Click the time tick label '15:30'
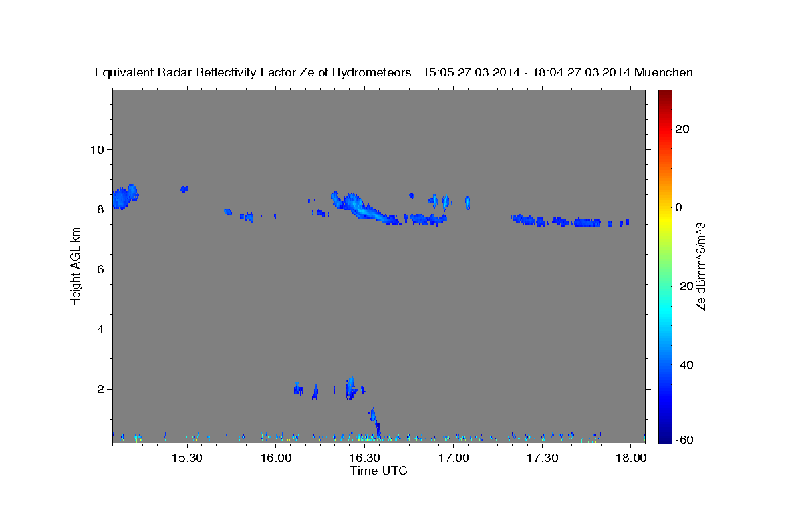 (x=187, y=458)
